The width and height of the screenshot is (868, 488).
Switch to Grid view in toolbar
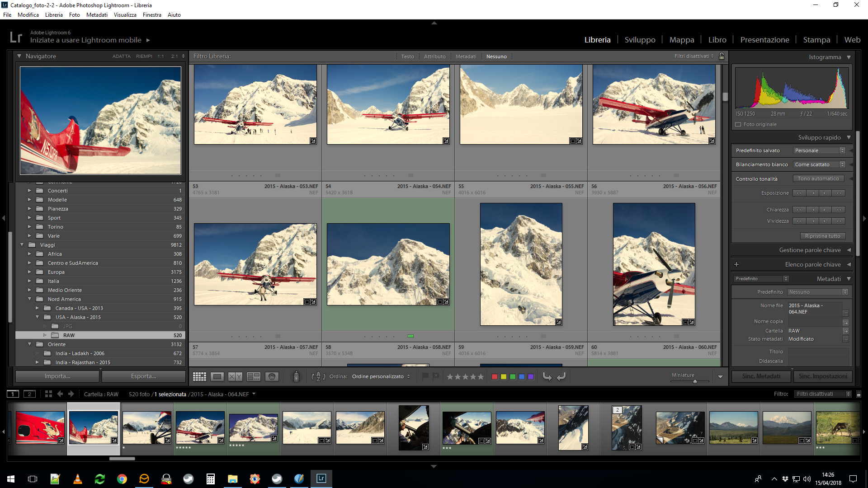point(199,376)
